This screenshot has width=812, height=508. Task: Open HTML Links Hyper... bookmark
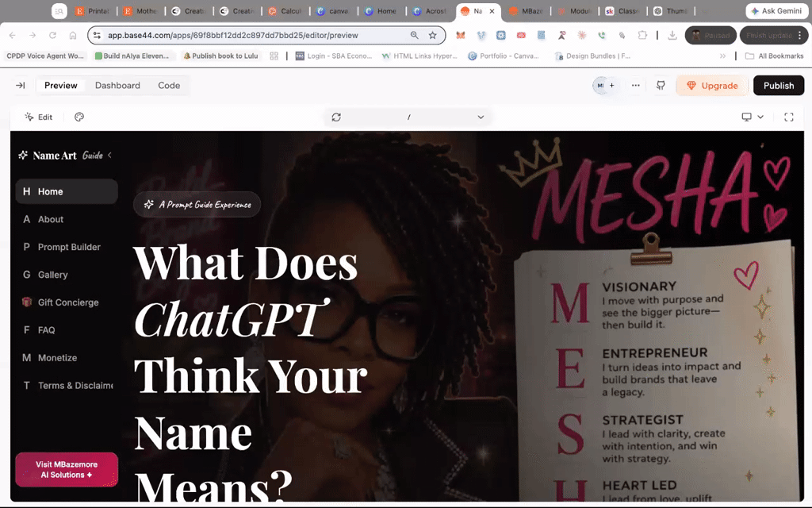click(420, 56)
